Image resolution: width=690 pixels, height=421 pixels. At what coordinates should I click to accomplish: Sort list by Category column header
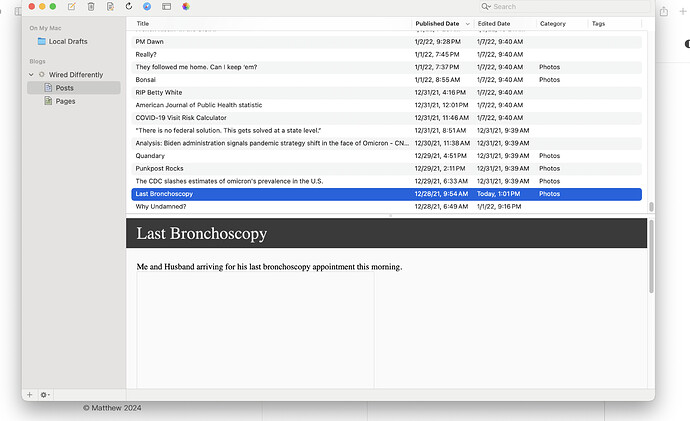(552, 23)
